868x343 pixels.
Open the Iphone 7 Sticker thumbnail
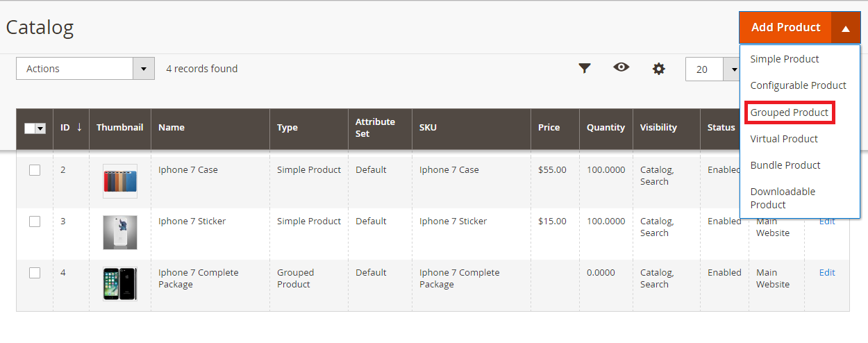(x=120, y=233)
